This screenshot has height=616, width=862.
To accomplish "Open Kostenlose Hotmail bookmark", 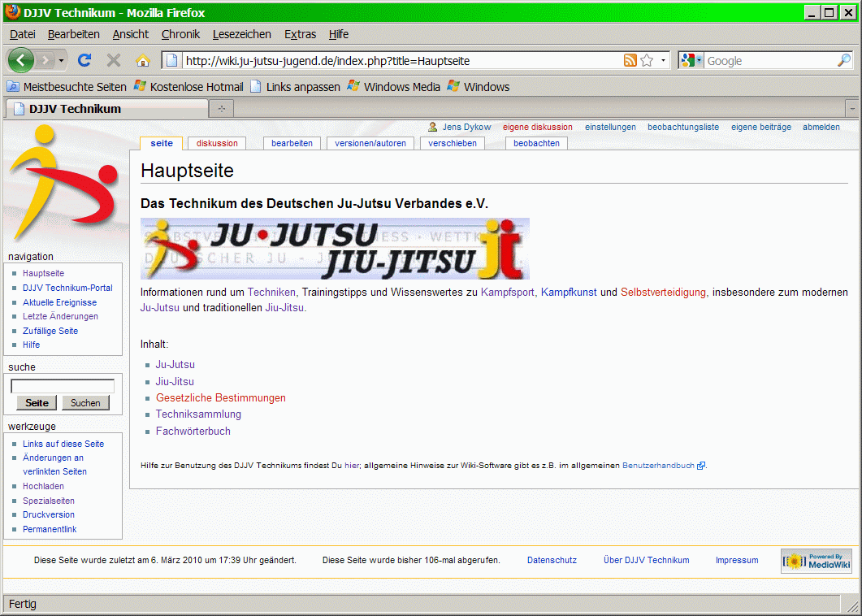I will point(189,87).
